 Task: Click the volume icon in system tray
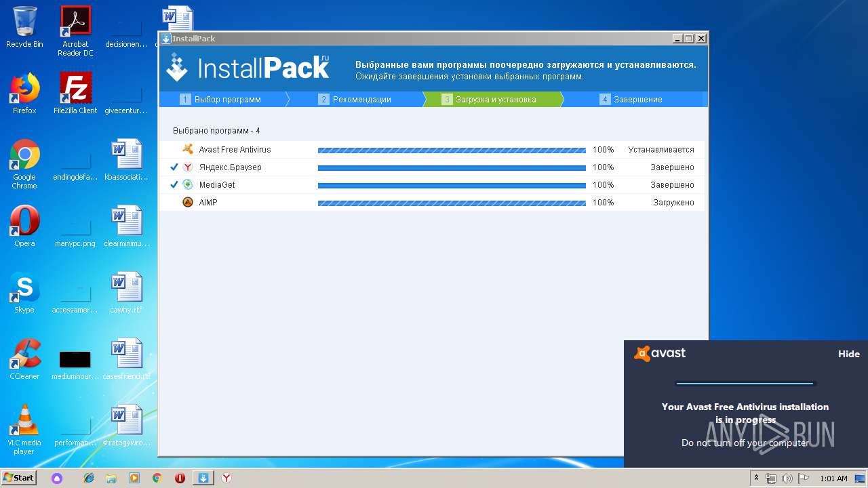(x=787, y=478)
